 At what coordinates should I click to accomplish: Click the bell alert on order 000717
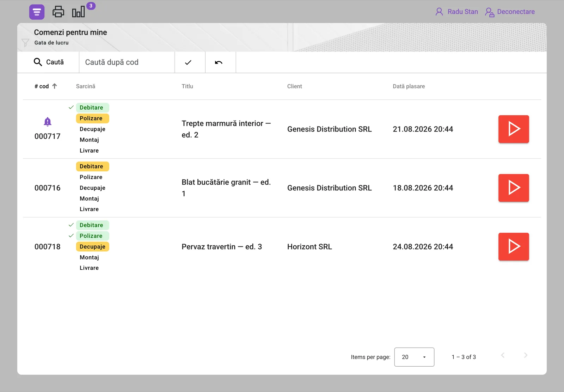pos(48,122)
